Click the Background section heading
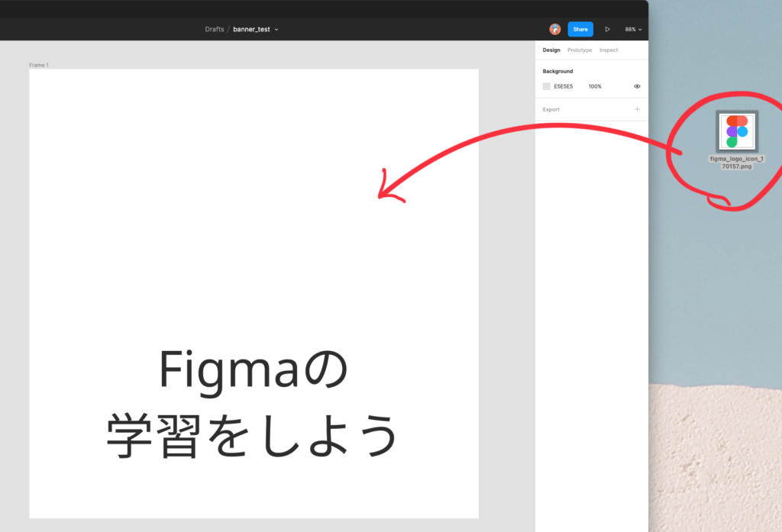782x532 pixels. pos(557,71)
